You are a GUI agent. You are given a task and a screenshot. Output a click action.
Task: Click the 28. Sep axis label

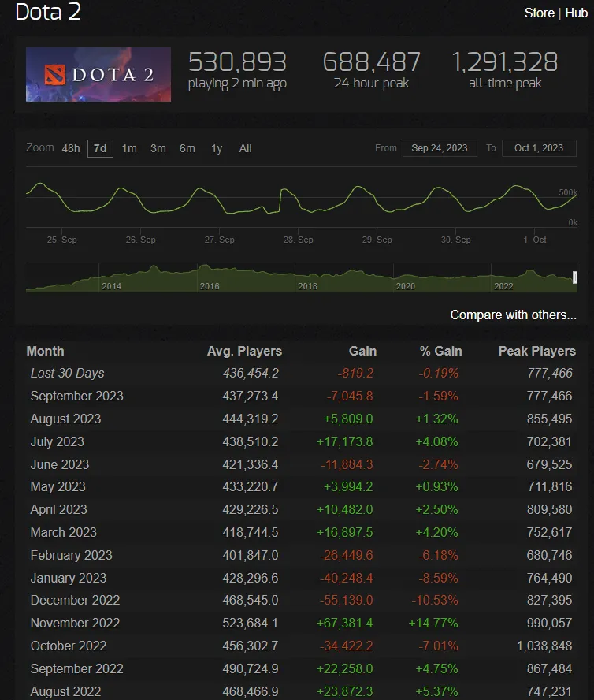pyautogui.click(x=298, y=240)
